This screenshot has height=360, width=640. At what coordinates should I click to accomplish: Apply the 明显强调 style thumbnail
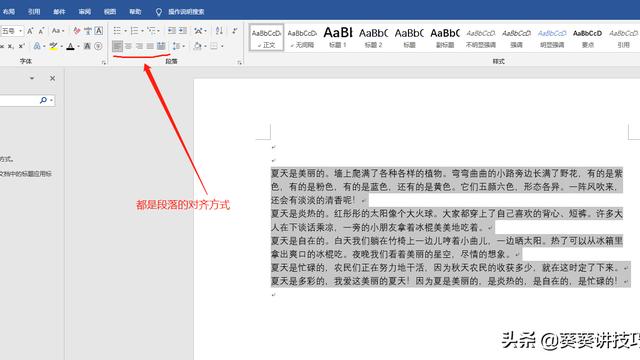(552, 38)
